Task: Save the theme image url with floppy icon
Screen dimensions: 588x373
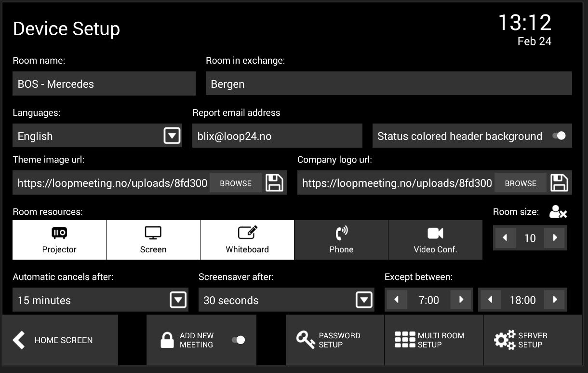Action: (x=274, y=183)
